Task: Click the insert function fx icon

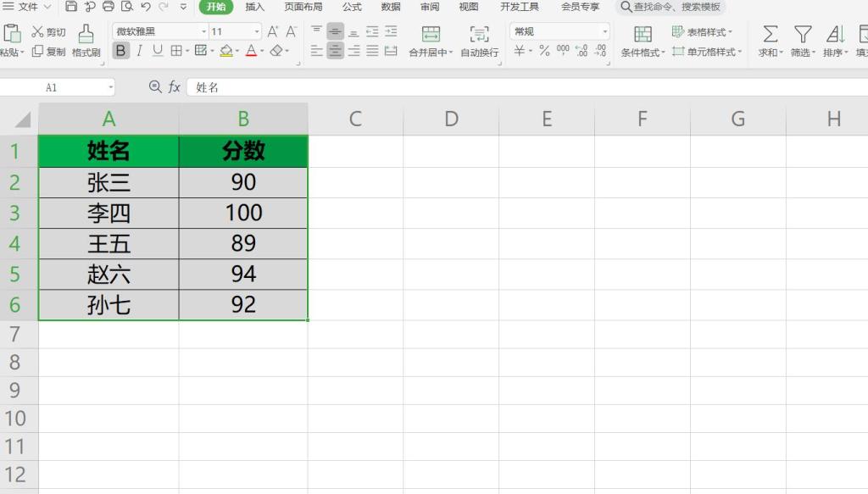Action: [x=174, y=87]
